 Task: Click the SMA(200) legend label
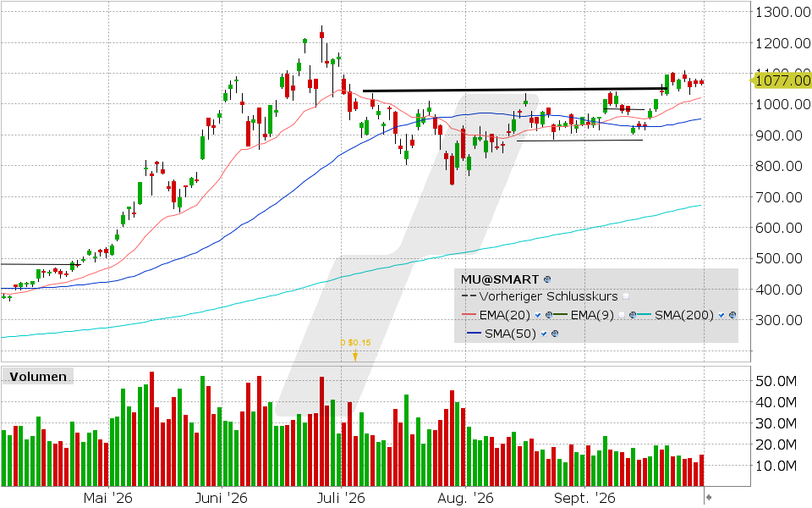coord(684,315)
